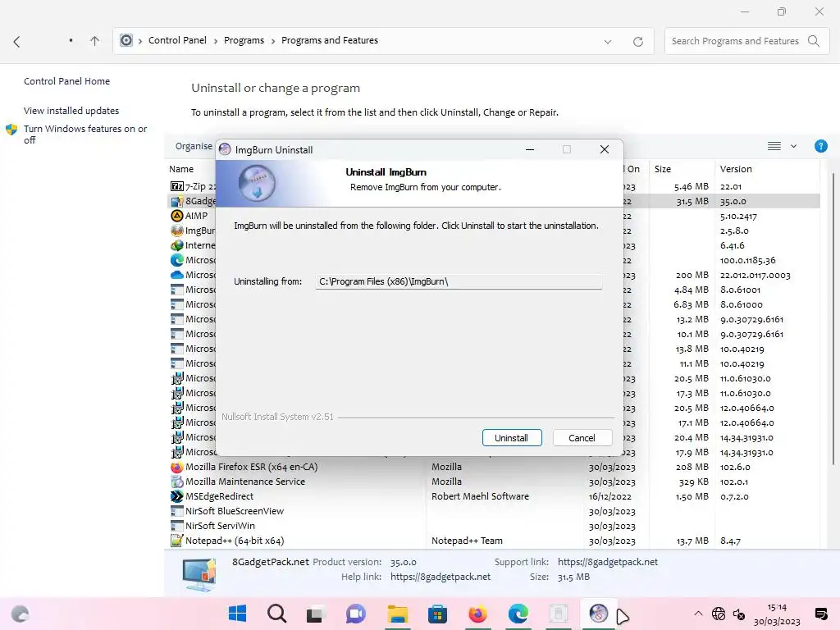Open the Windows Start menu
840x630 pixels.
[237, 614]
